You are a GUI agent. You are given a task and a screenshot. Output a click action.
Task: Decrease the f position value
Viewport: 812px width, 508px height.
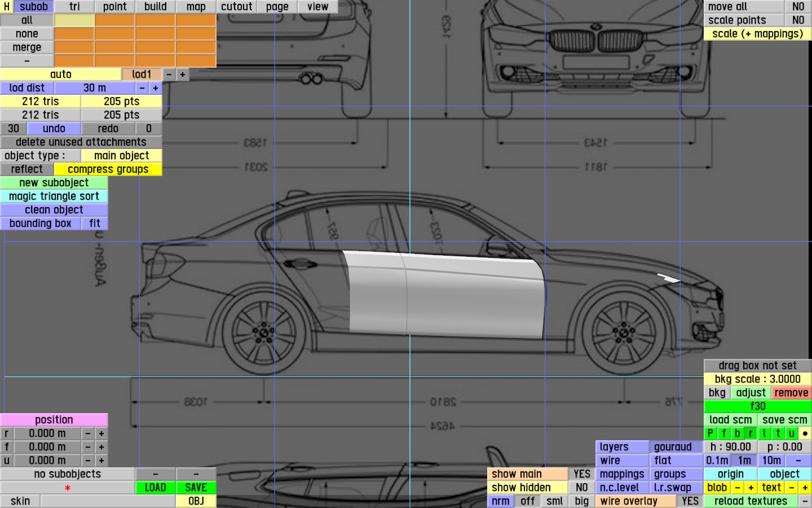tap(88, 447)
